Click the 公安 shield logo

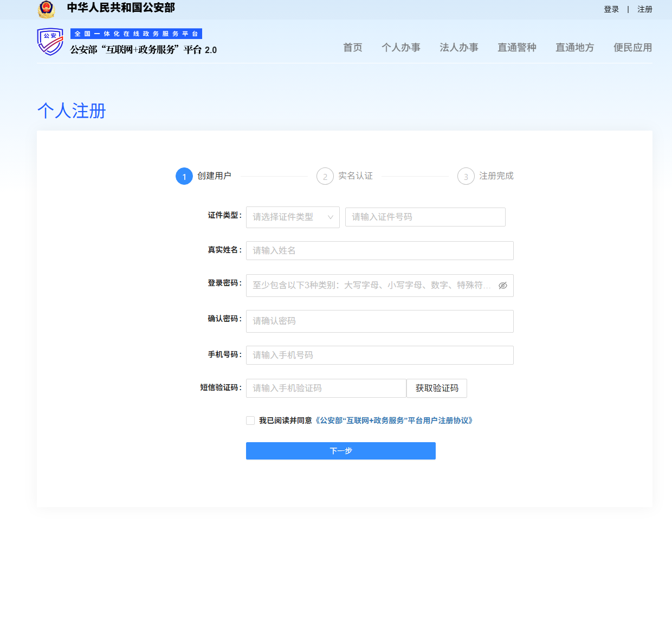coord(50,42)
